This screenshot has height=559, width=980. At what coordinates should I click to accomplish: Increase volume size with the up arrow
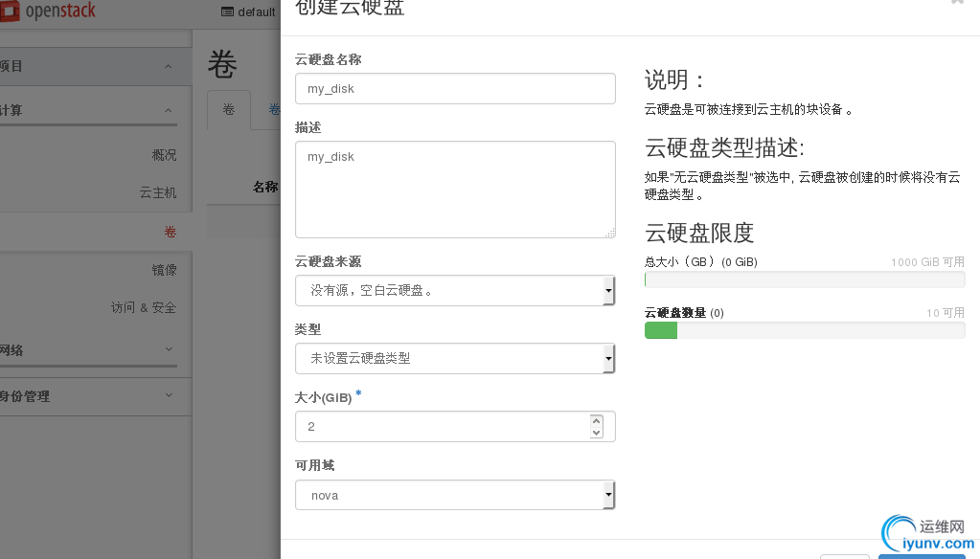pyautogui.click(x=597, y=420)
